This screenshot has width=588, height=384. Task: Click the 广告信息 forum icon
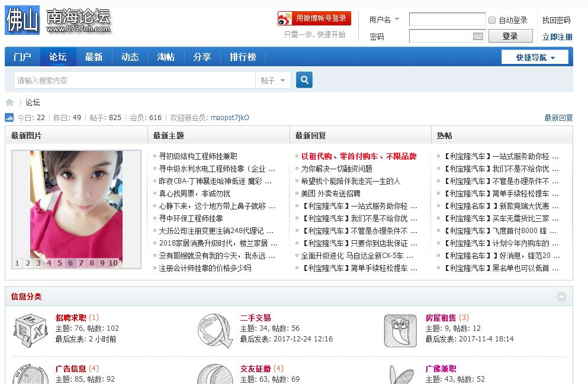point(30,374)
